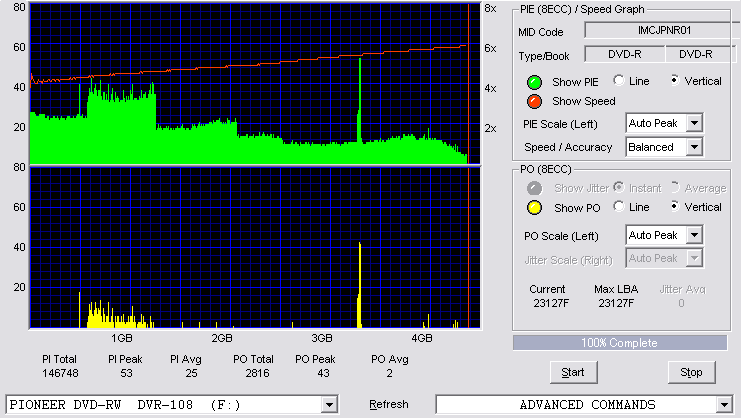Toggle the green Show PIE indicator
741x418 pixels.
[x=534, y=82]
